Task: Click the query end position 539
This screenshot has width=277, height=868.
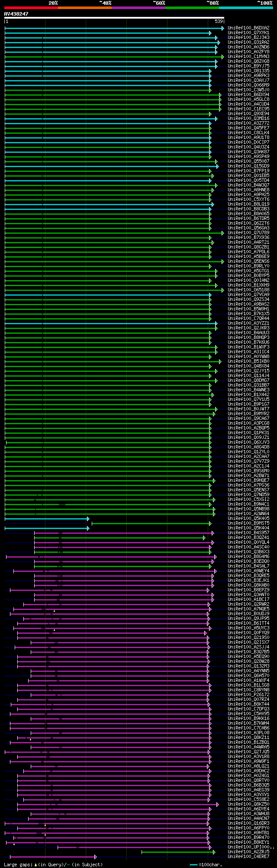Action: click(x=219, y=21)
